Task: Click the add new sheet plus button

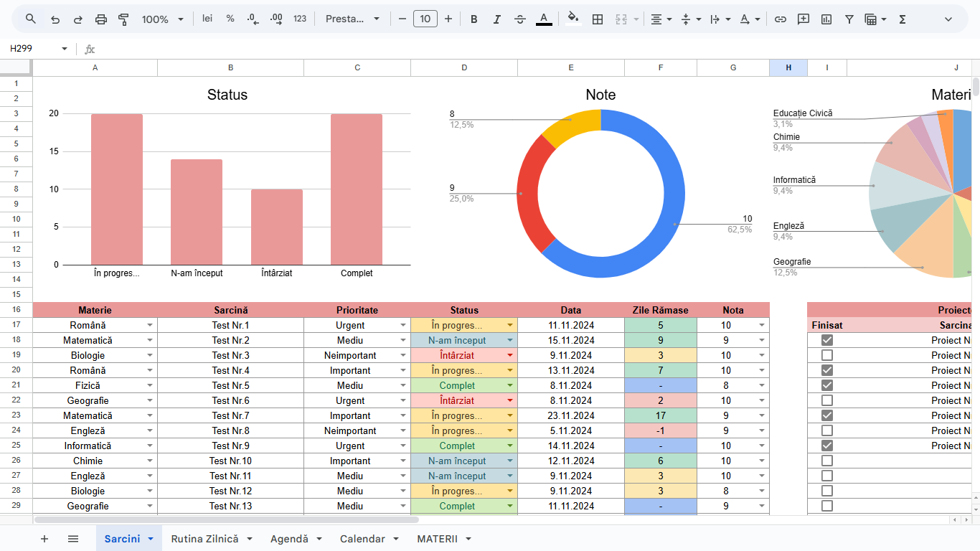Action: tap(44, 539)
